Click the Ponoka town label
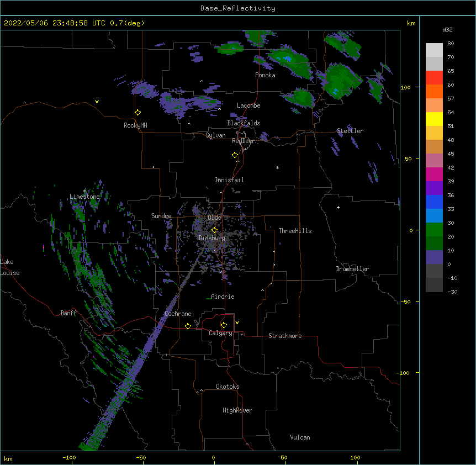The image size is (476, 465). point(265,75)
